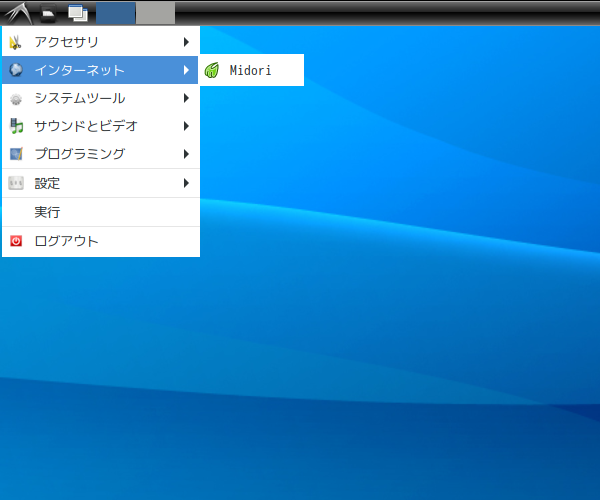Click the scissors icon beside アクセサリ

coord(15,42)
